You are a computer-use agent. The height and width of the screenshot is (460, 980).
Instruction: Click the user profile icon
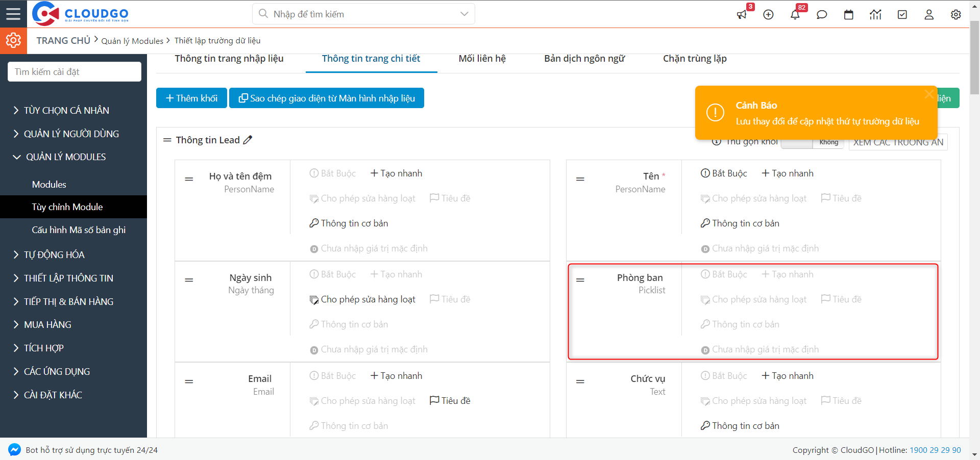point(929,15)
